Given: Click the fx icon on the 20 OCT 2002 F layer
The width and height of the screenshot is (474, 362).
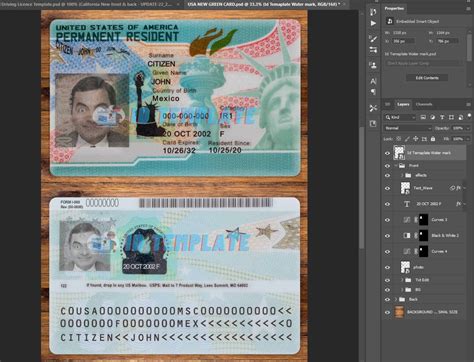Looking at the screenshot, I should 459,204.
